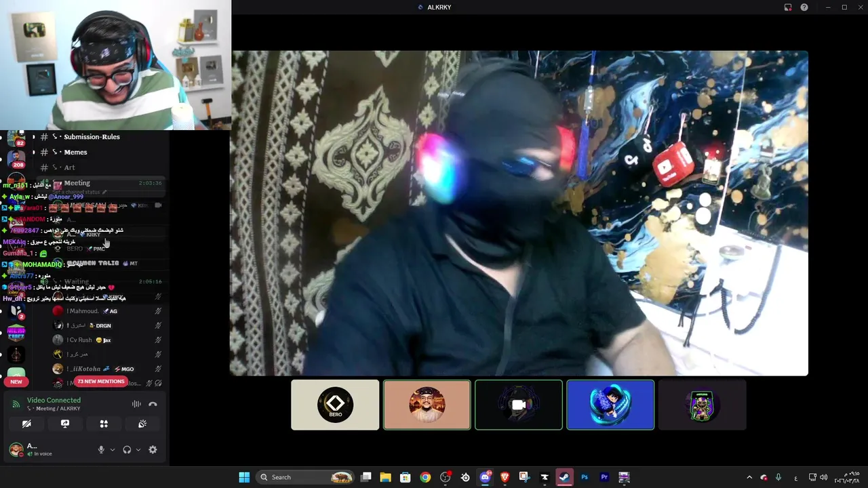Open the volume control in system tray
868x488 pixels.
823,477
